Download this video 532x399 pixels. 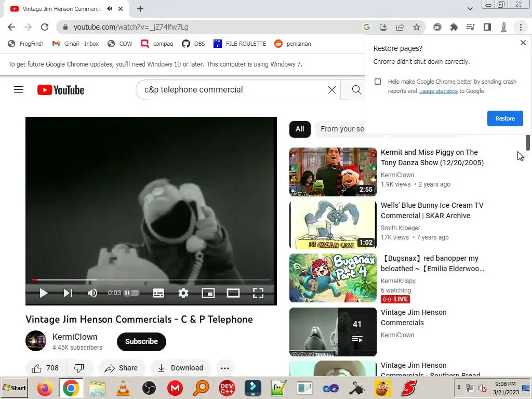[181, 368]
